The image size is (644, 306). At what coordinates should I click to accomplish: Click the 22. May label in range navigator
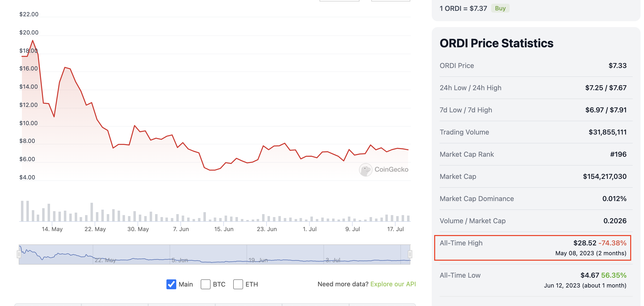(x=105, y=260)
